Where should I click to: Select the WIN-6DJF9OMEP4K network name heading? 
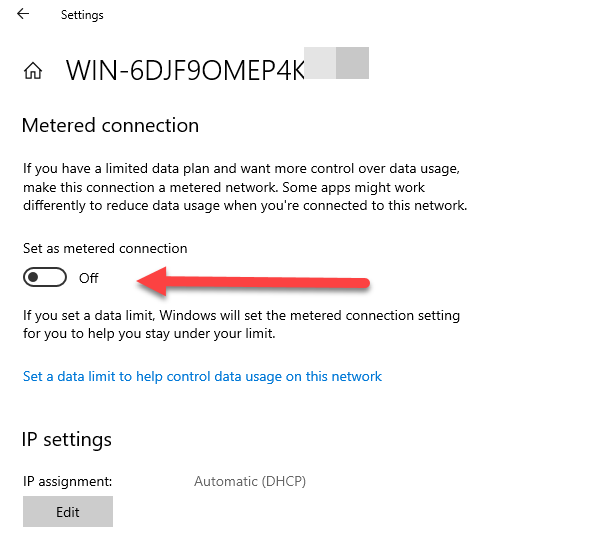185,70
